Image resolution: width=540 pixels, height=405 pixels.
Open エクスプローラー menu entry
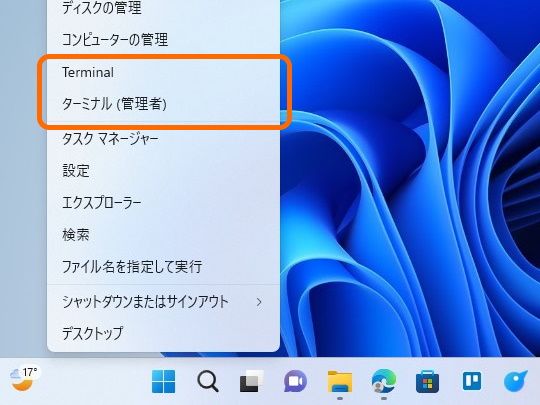163,203
